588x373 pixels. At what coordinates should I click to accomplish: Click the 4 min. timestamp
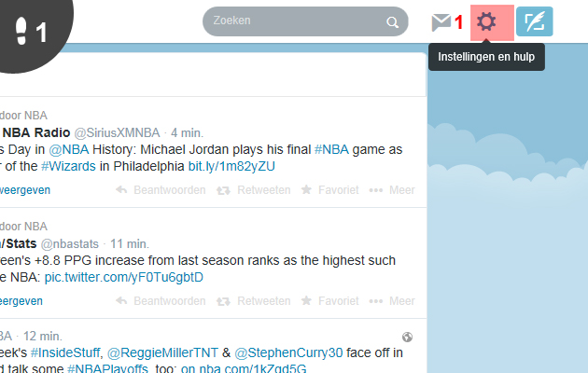(x=187, y=133)
